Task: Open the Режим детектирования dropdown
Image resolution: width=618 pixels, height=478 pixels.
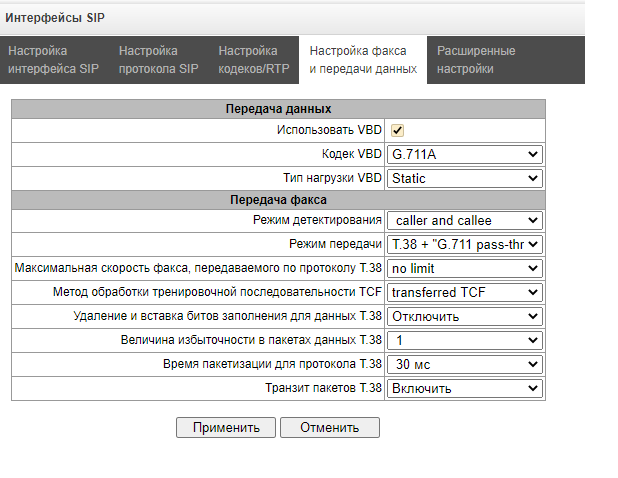Action: click(x=465, y=221)
